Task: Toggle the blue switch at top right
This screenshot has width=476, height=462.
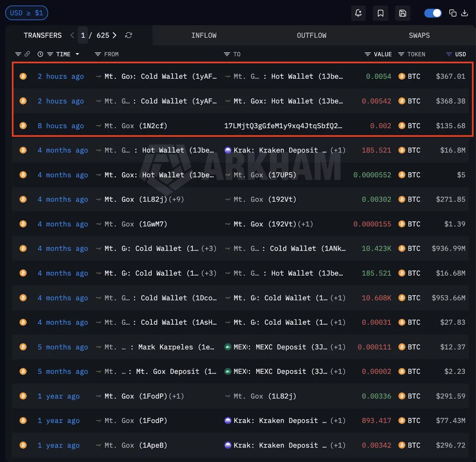Action: click(433, 13)
